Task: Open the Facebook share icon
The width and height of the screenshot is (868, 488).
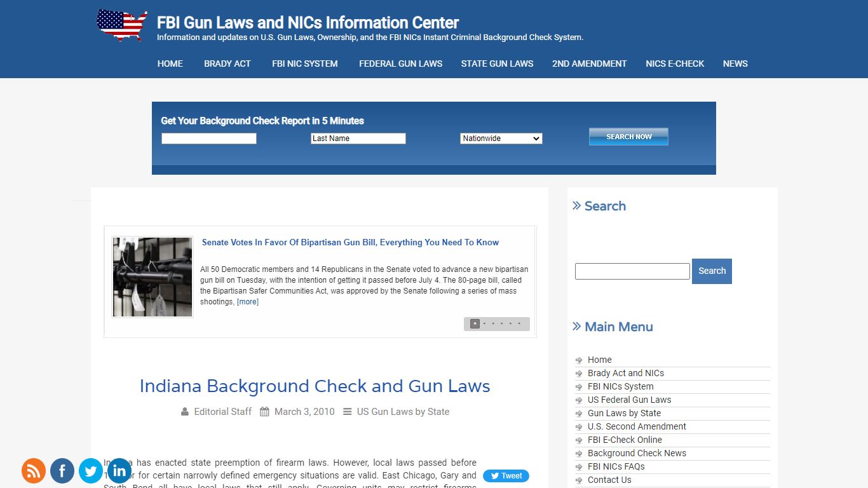Action: point(62,471)
